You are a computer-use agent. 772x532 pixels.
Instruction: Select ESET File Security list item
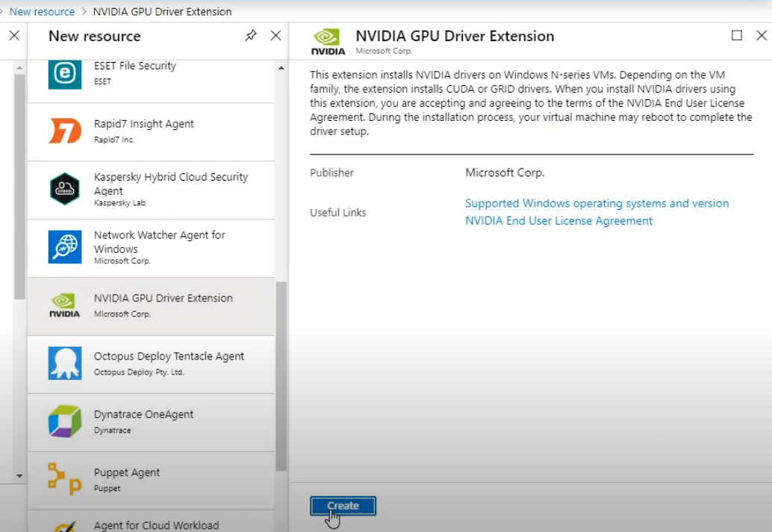tap(151, 81)
